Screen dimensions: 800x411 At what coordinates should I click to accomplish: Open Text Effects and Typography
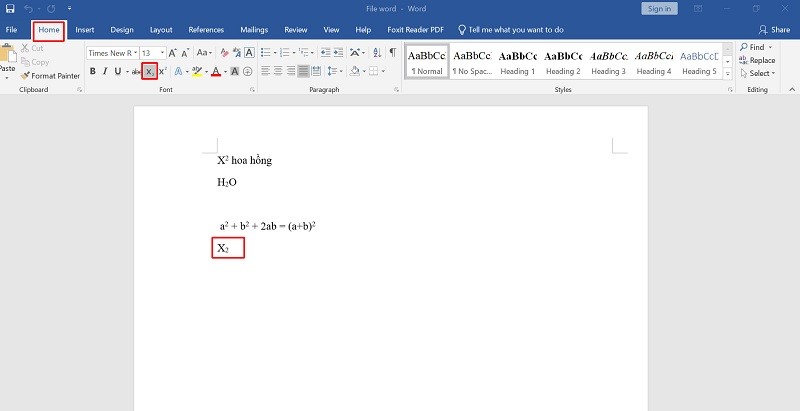pyautogui.click(x=179, y=71)
